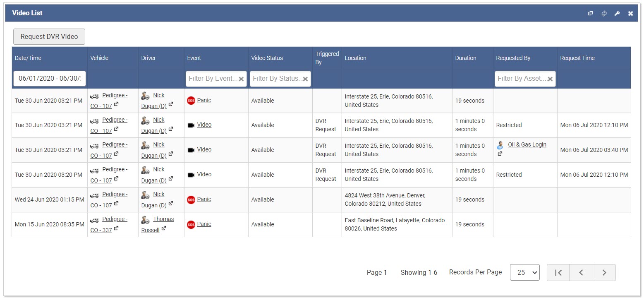Open the Filter By Status dropdown field
The image size is (644, 298).
coord(280,79)
